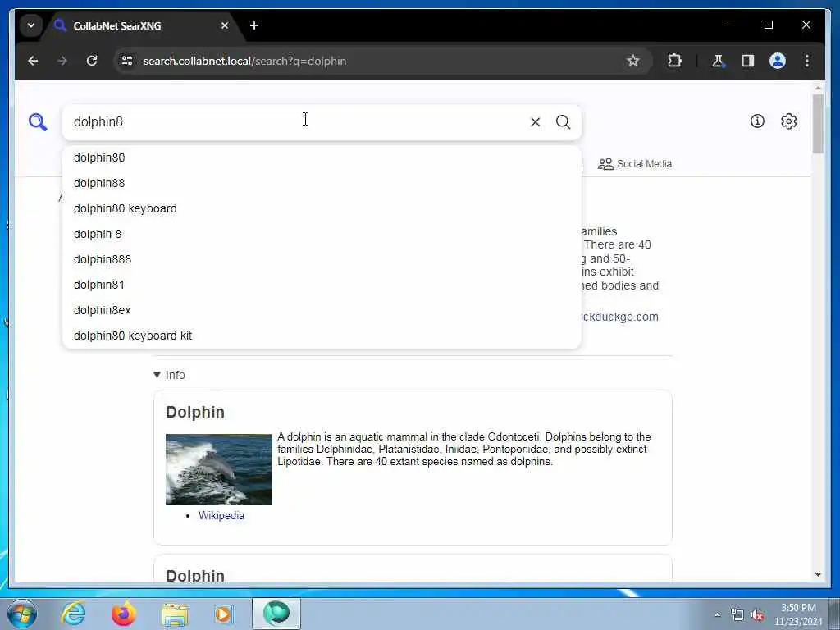
Task: Open Windows Media Player from taskbar
Action: [224, 614]
